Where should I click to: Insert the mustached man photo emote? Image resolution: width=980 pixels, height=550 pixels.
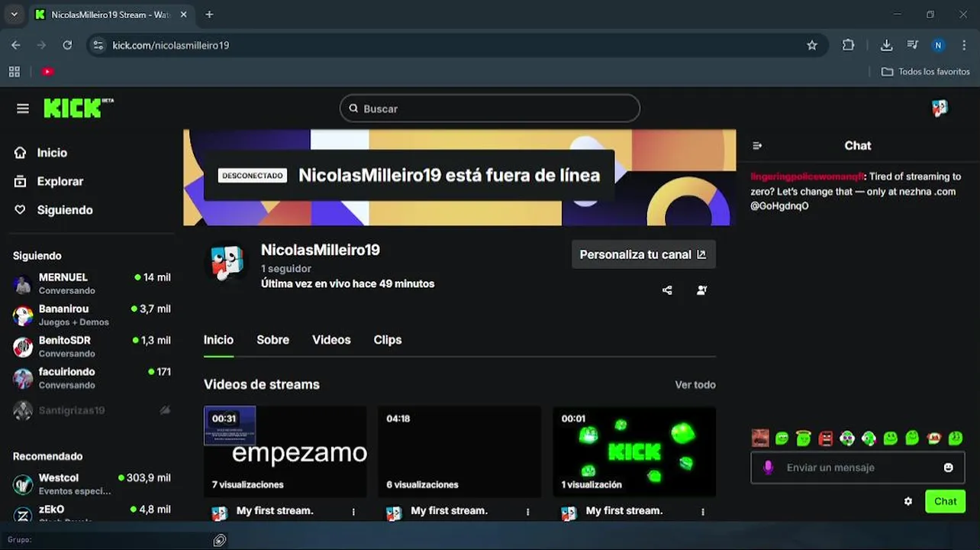759,438
